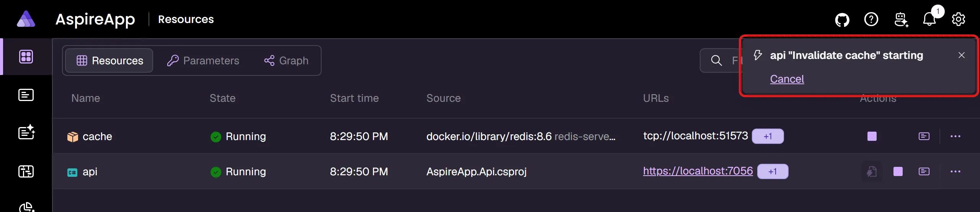Click the Aspire logo icon
The height and width of the screenshot is (212, 980).
[26, 19]
